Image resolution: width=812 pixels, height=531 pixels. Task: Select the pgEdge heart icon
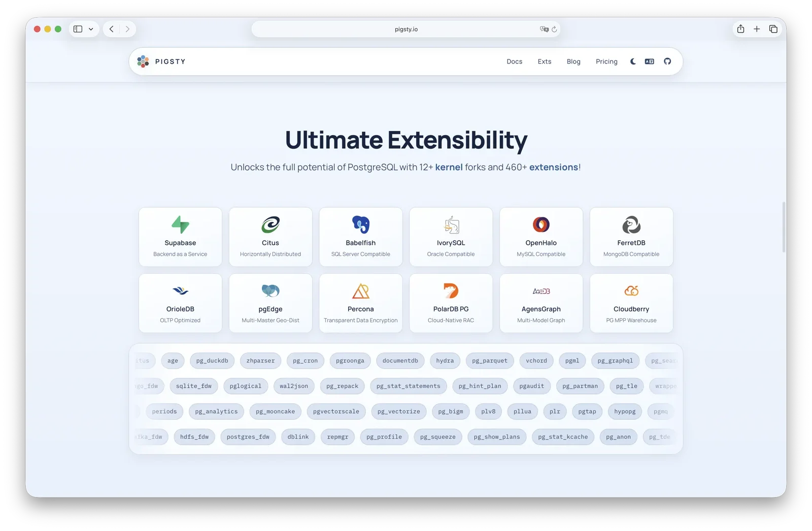(270, 291)
